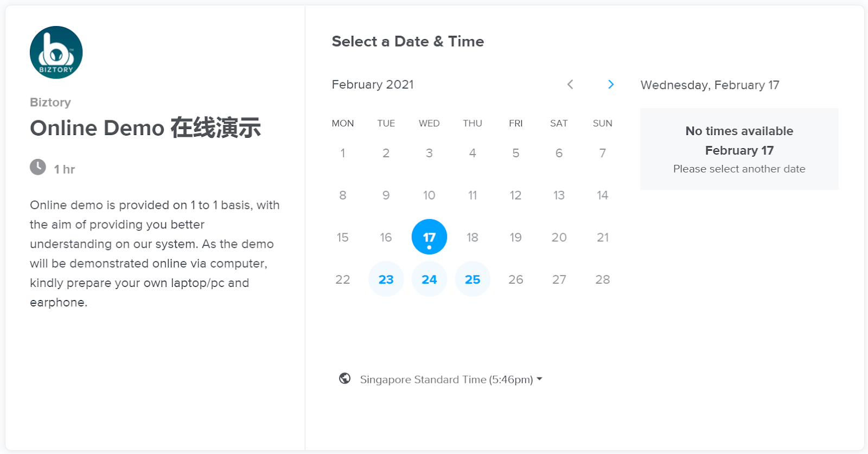868x454 pixels.
Task: Select February 24 on calendar
Action: 429,279
